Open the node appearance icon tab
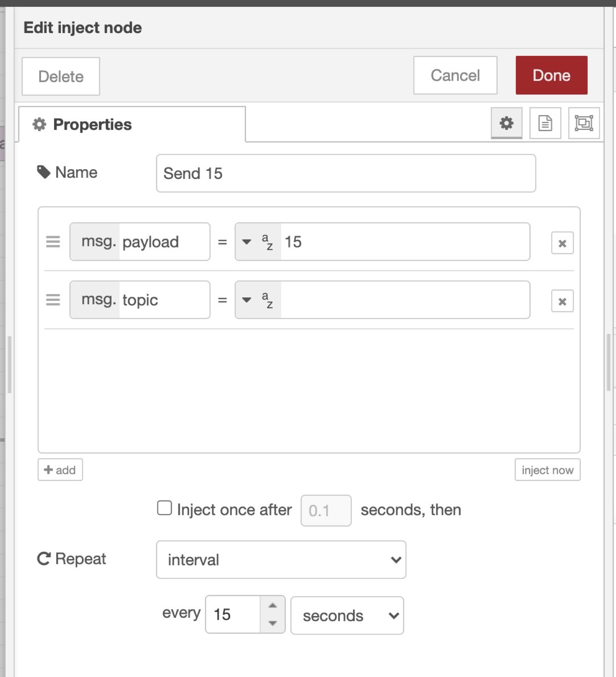The image size is (616, 677). 583,123
